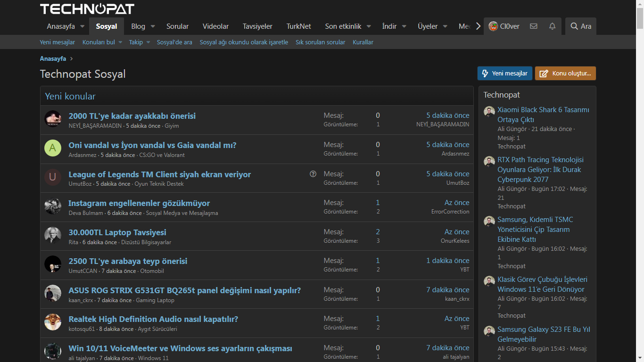644x362 pixels.
Task: Click the blue Yeni mesajlar button
Action: (x=505, y=74)
